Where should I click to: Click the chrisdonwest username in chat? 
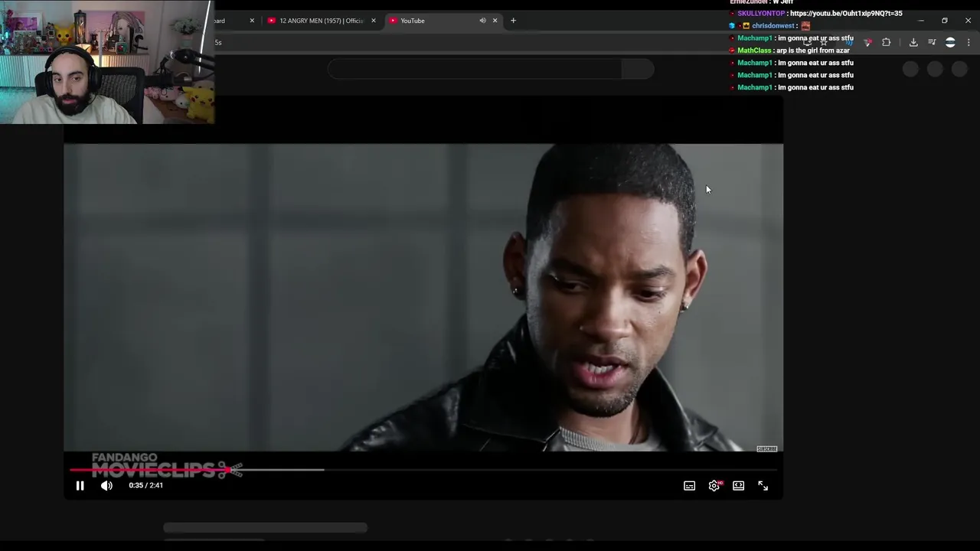[x=773, y=25]
